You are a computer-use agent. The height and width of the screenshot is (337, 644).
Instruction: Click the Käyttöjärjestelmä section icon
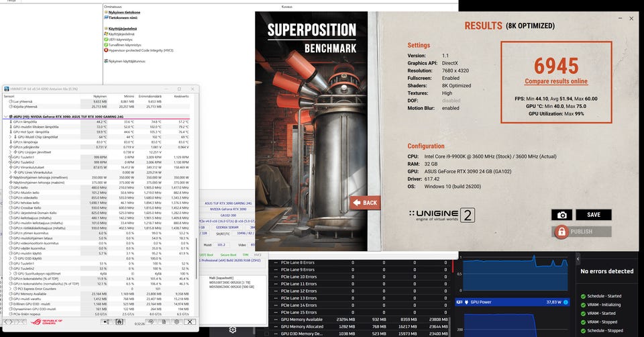pos(106,29)
